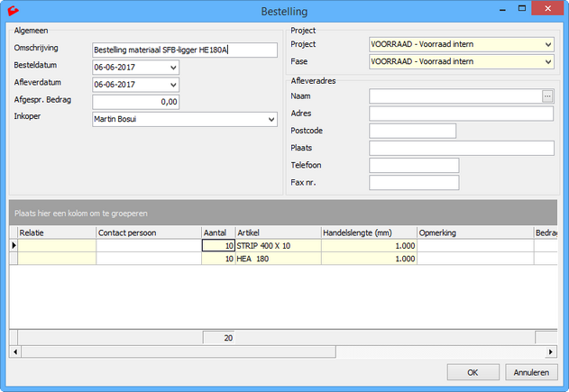Screen dimensions: 569x392
Task: Cancel with the Annuleren button
Action: tap(531, 372)
